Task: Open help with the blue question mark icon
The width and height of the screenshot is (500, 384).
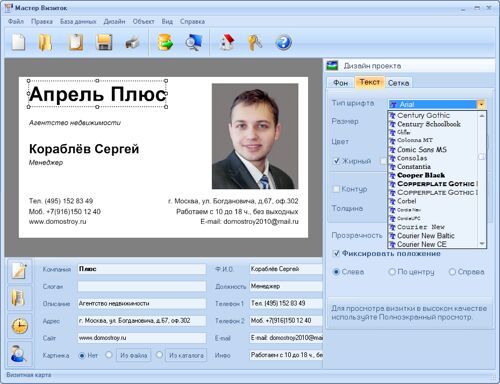Action: (x=284, y=42)
